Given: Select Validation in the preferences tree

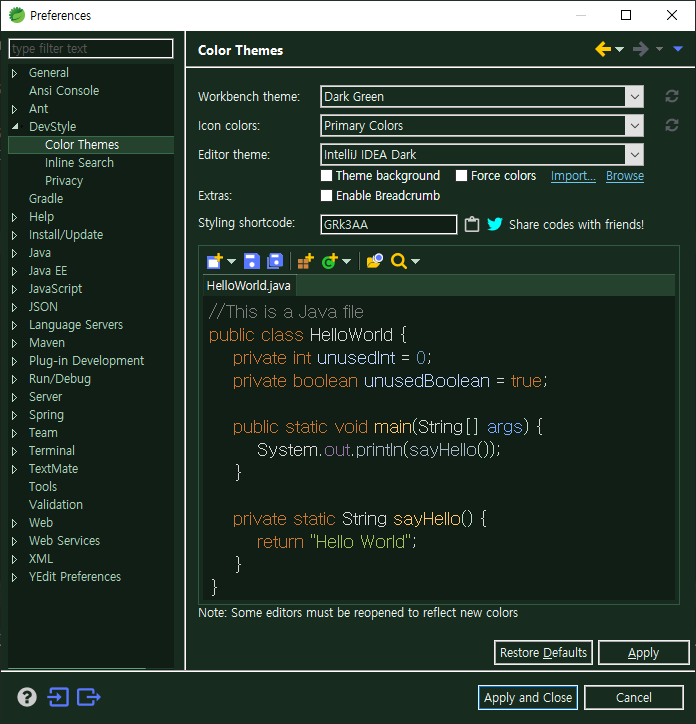Looking at the screenshot, I should click(x=56, y=505).
